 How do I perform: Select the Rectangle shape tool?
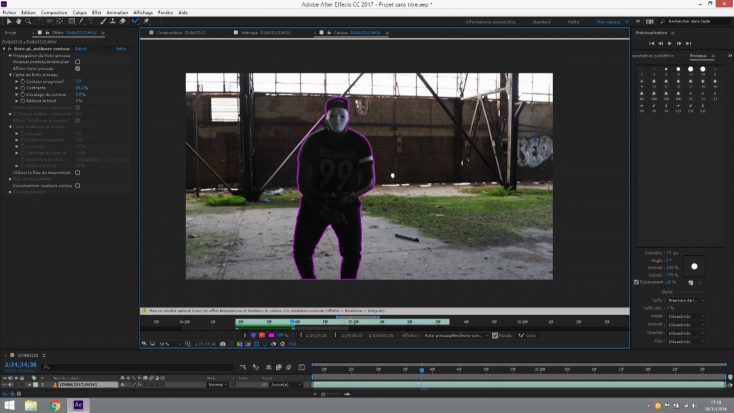click(x=72, y=21)
